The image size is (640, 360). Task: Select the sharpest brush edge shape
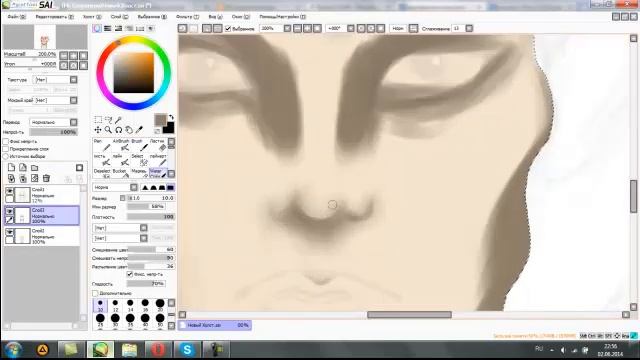pyautogui.click(x=145, y=187)
